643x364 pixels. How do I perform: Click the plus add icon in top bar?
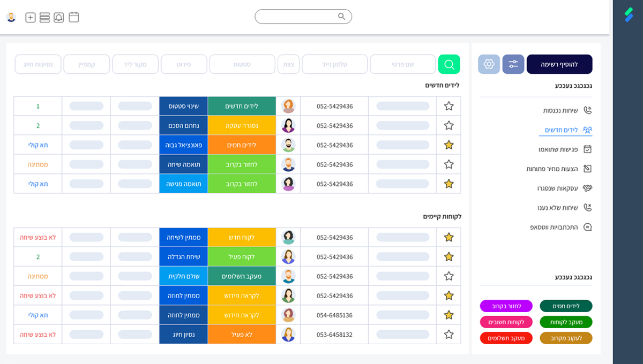click(x=31, y=17)
